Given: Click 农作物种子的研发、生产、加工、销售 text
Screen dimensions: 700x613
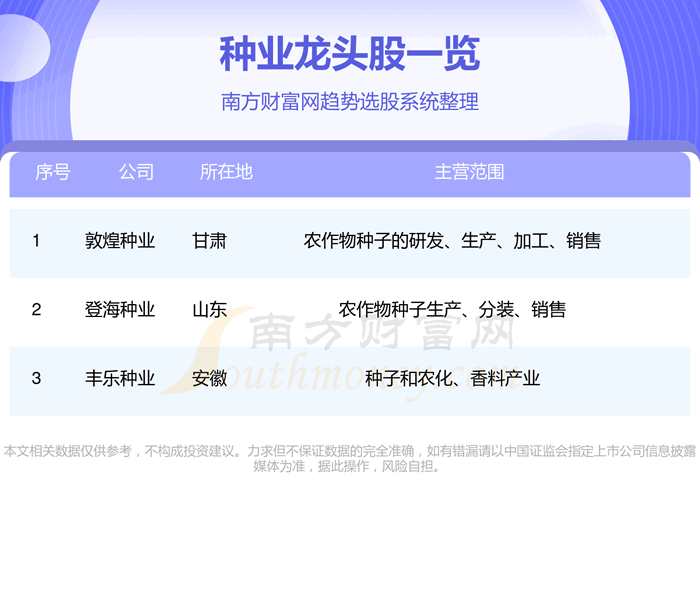Looking at the screenshot, I should (452, 241).
